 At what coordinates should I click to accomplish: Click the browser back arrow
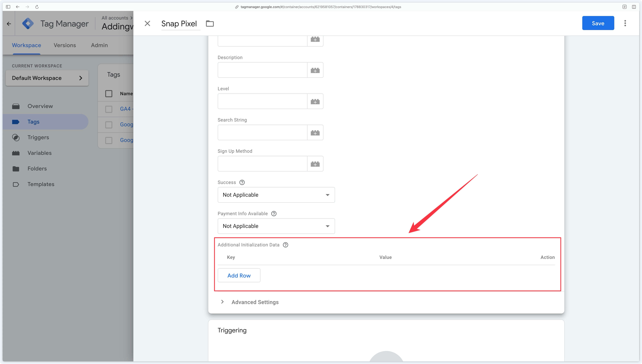pyautogui.click(x=17, y=7)
